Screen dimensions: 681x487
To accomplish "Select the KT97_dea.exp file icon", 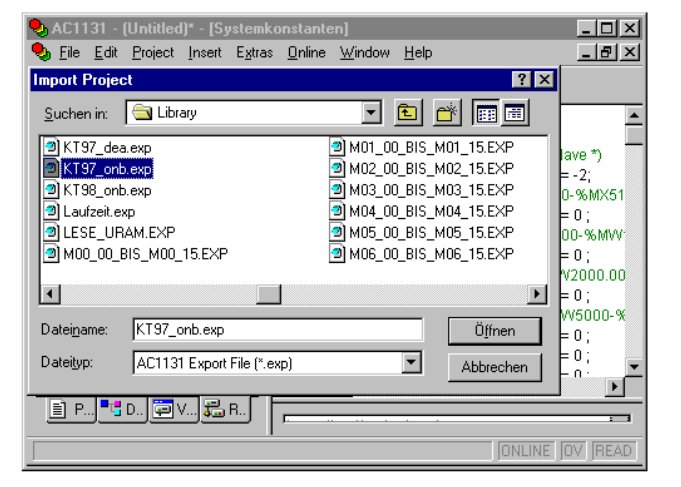I will click(x=52, y=148).
